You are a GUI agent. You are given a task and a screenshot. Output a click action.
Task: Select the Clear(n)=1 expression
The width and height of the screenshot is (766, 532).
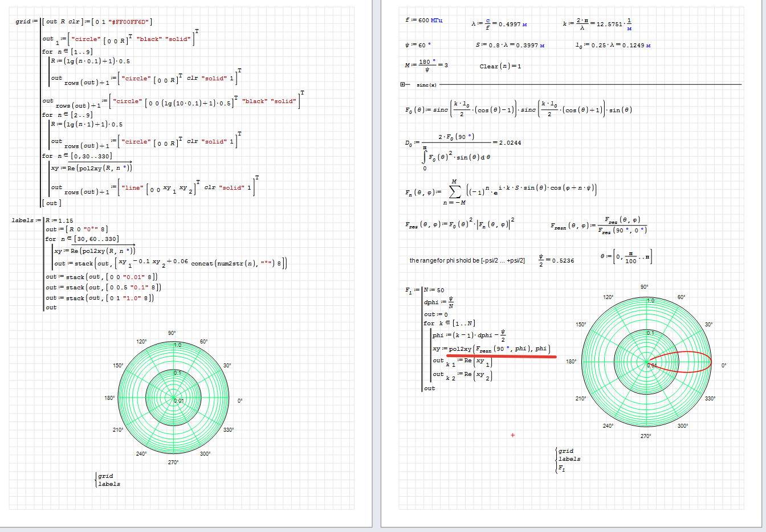(x=500, y=66)
